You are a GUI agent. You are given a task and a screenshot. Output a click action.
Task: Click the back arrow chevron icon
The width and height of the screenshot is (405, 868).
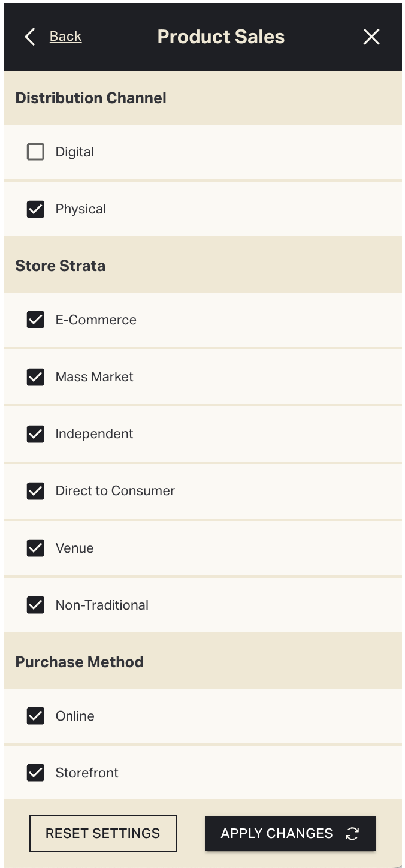30,37
